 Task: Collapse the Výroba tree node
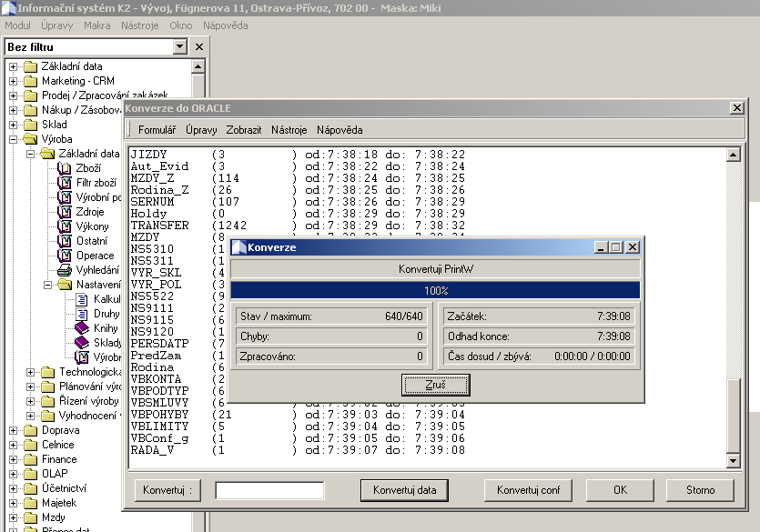click(13, 139)
